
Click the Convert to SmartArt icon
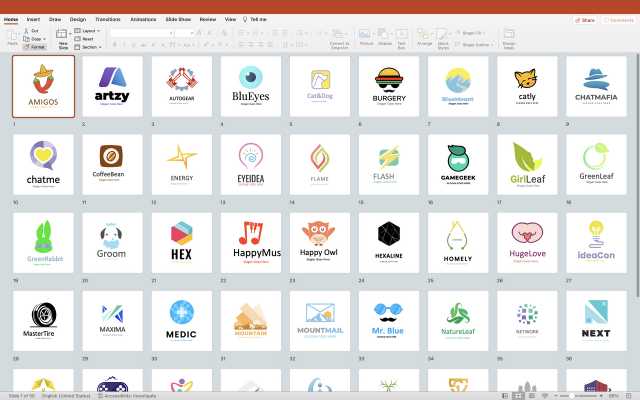[x=339, y=34]
